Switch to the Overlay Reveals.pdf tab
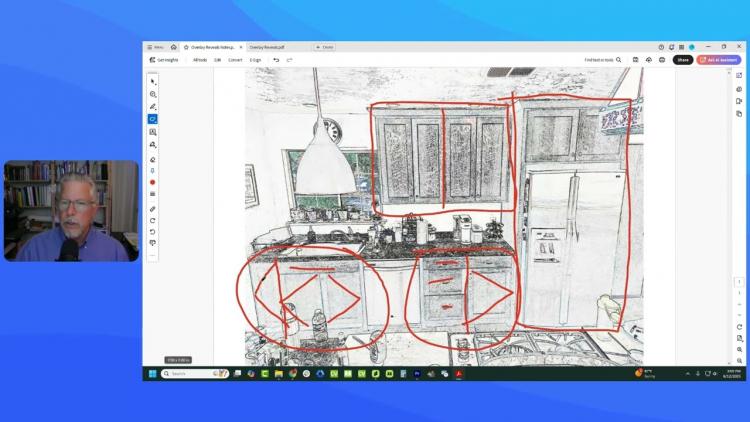750x422 pixels. (x=267, y=47)
